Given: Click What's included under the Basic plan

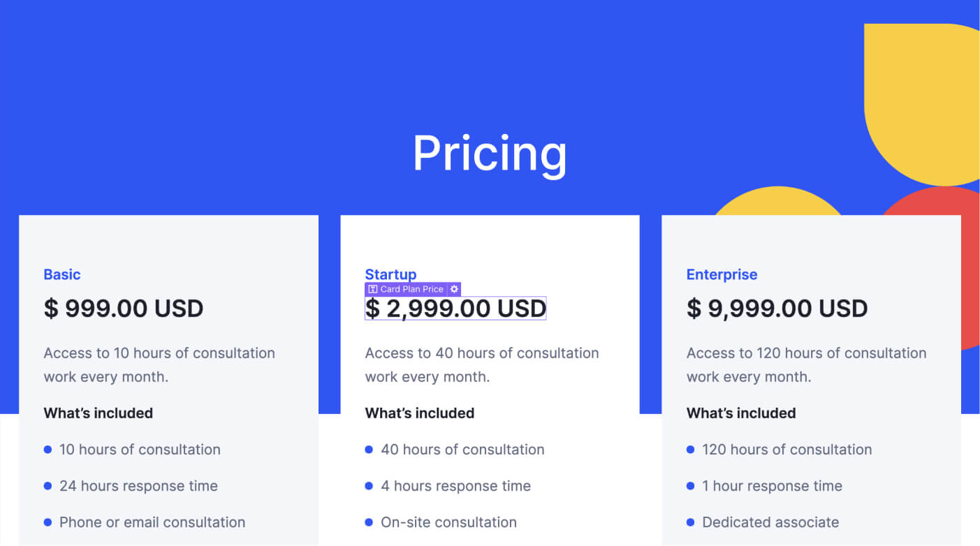Looking at the screenshot, I should (98, 413).
